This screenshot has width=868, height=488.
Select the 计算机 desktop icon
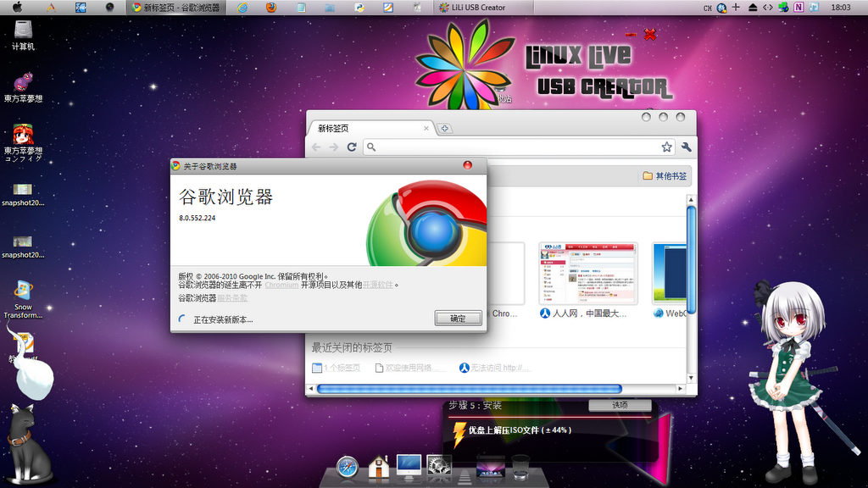[x=23, y=36]
